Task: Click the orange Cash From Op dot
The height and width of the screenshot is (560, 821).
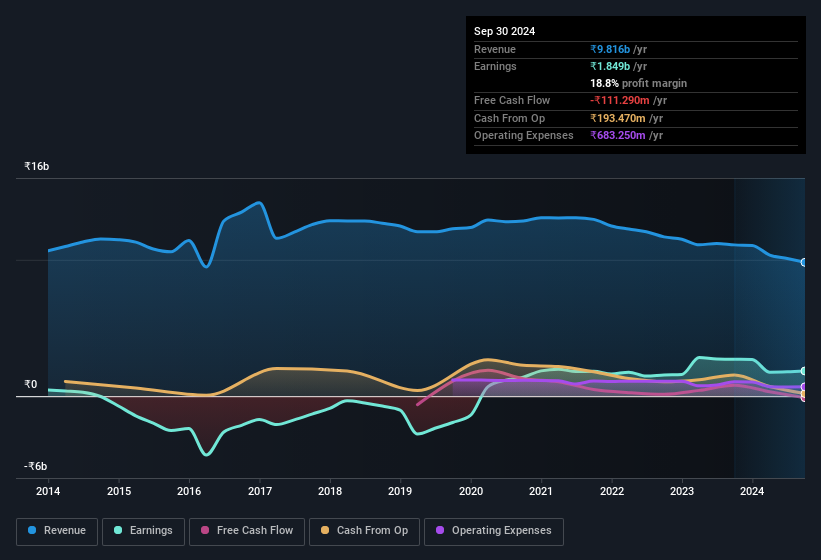Action: (x=325, y=530)
